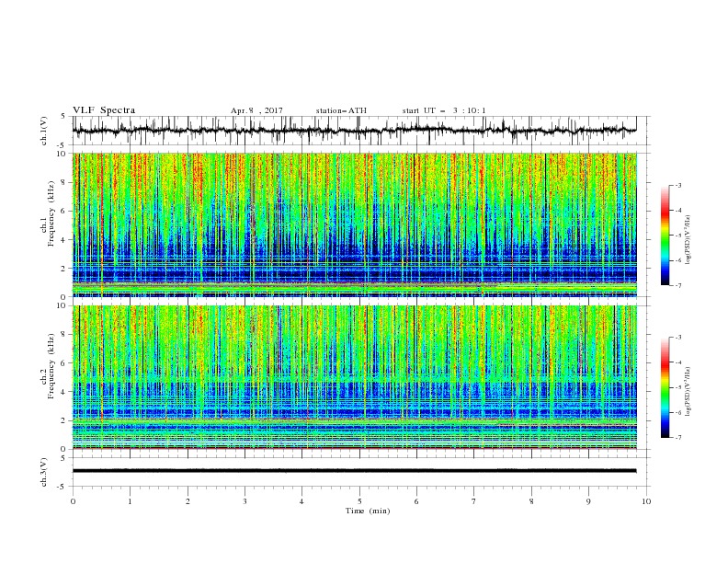Click the "-3" label on ch.2 color bar

click(x=677, y=338)
